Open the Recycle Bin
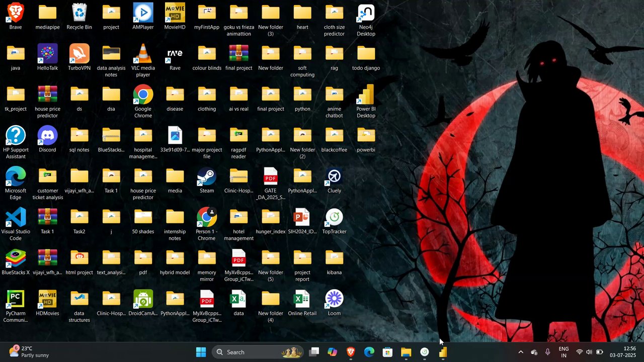The width and height of the screenshot is (644, 362). click(x=79, y=16)
